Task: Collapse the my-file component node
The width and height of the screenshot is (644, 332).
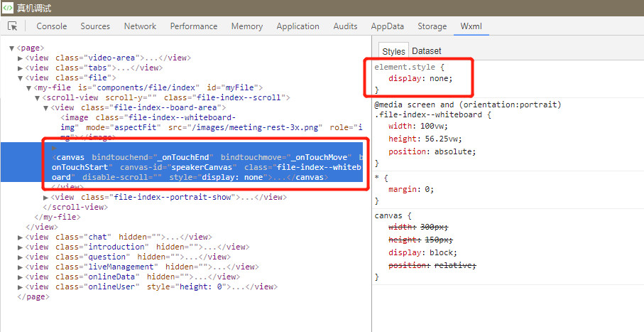Action: (28, 87)
